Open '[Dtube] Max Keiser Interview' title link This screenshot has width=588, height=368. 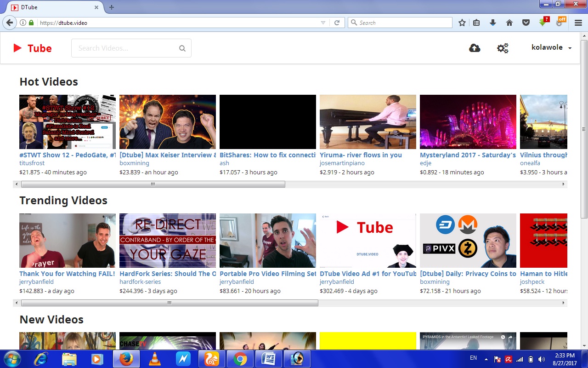coord(168,155)
